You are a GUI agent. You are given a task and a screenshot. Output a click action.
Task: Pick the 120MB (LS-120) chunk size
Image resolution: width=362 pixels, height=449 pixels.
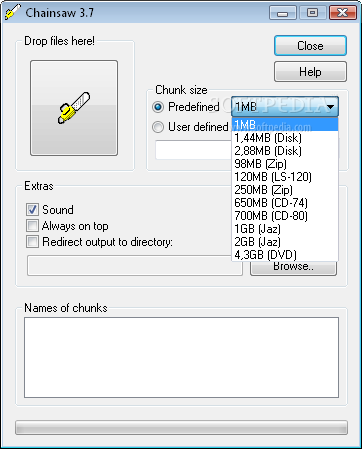(285, 177)
